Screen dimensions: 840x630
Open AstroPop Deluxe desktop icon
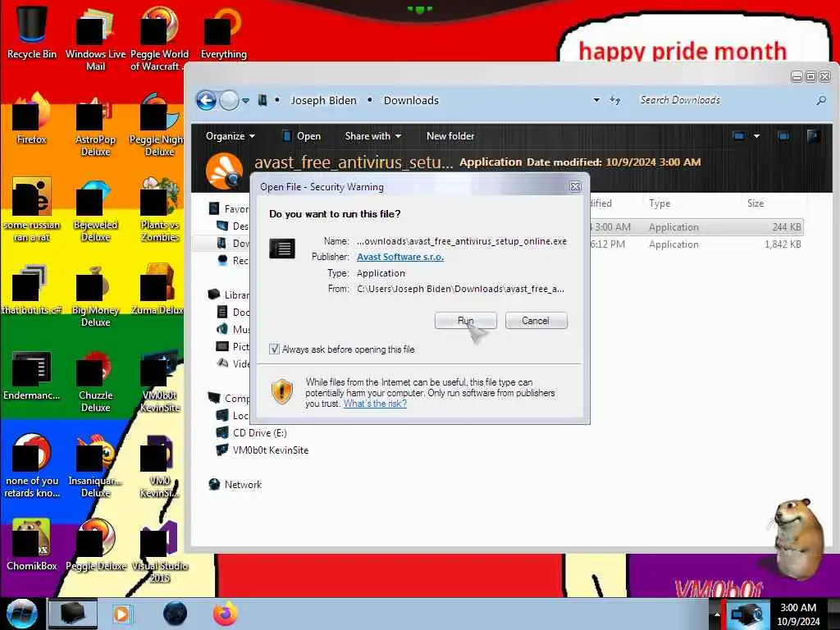pos(95,126)
